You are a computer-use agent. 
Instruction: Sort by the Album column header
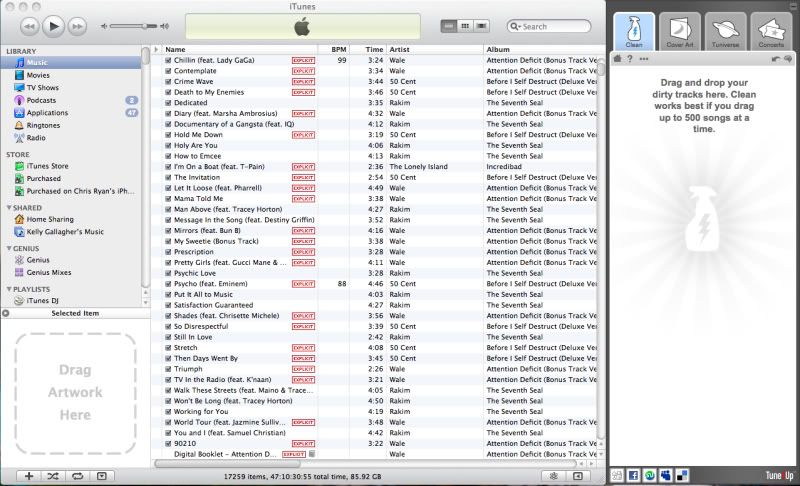[x=540, y=49]
